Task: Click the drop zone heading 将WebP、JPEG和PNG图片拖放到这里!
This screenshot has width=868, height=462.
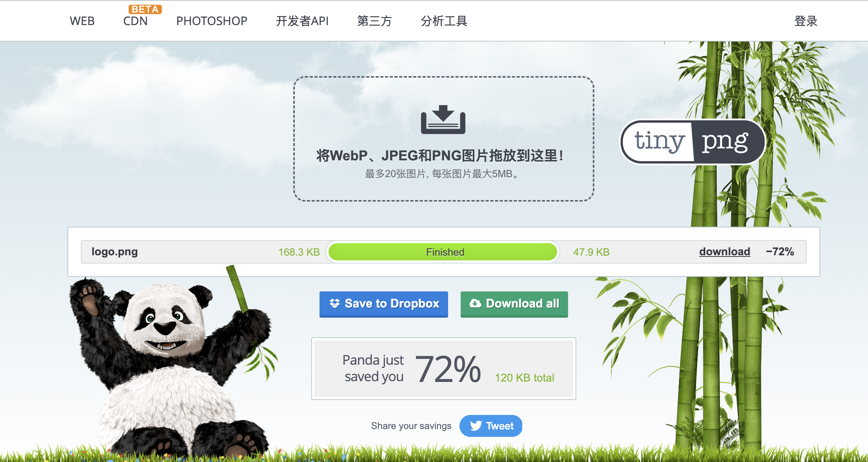Action: (440, 156)
